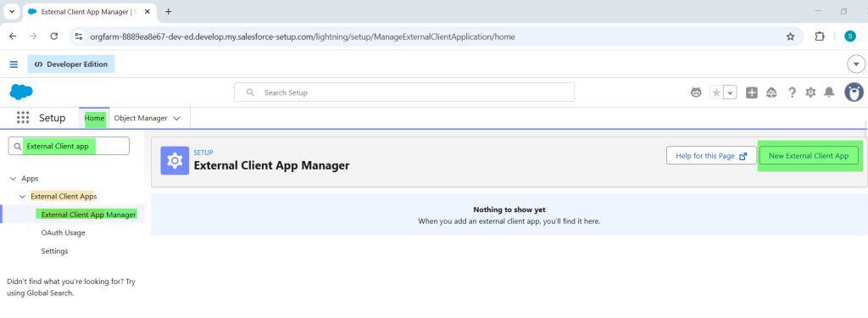Screen dimensions: 868x318
Task: Click the gear icon beside External Client App Manager
Action: 175,160
